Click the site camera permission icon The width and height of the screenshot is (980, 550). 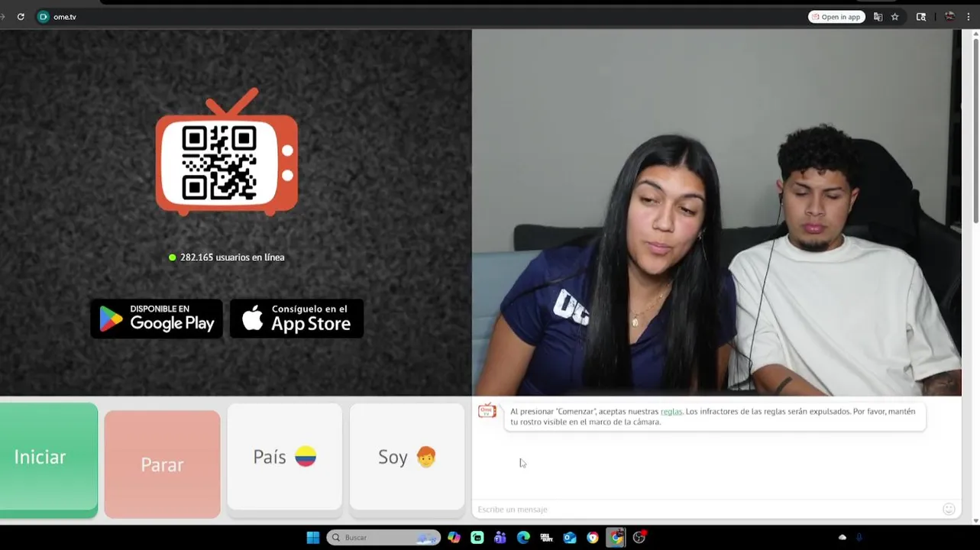click(x=44, y=17)
